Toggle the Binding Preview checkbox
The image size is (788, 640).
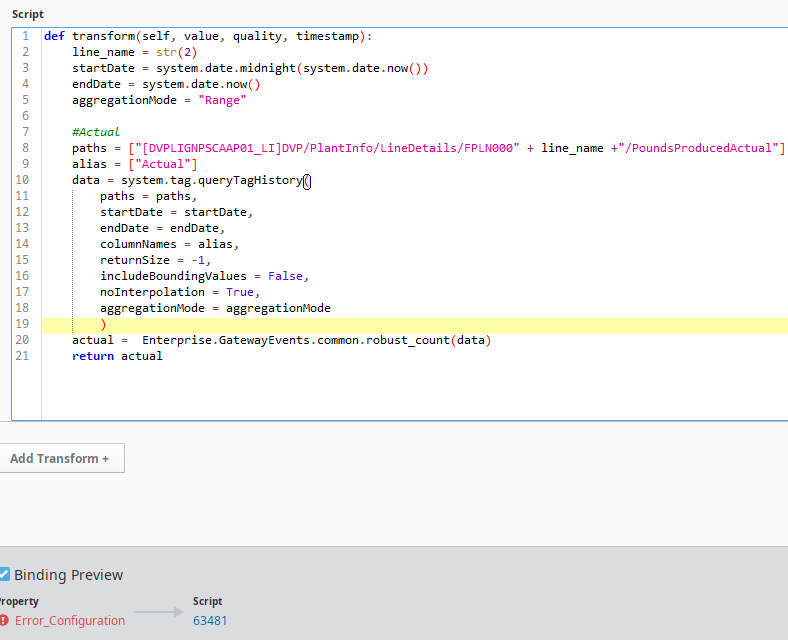pyautogui.click(x=4, y=574)
